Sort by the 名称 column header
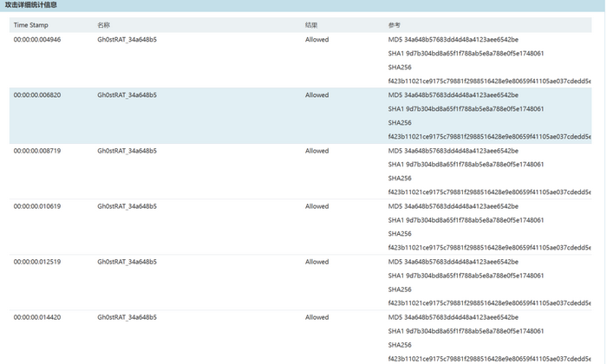Image resolution: width=607 pixels, height=364 pixels. click(x=105, y=25)
